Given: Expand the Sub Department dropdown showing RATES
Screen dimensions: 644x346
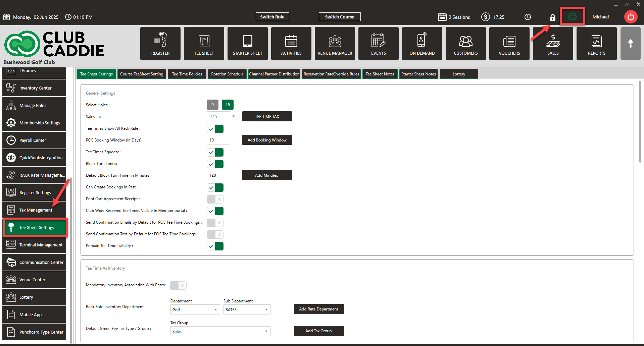Looking at the screenshot, I should tap(247, 309).
